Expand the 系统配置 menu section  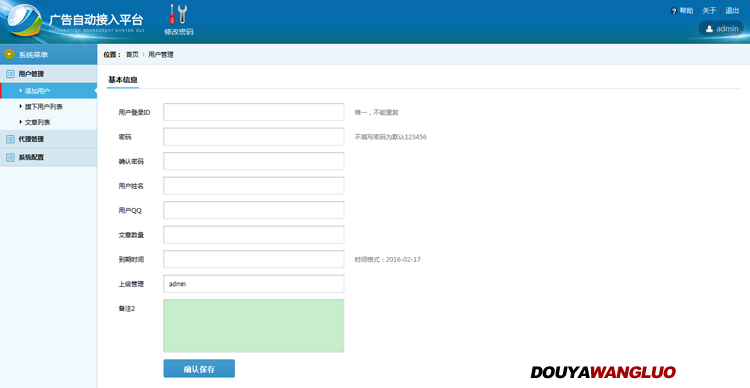click(48, 157)
